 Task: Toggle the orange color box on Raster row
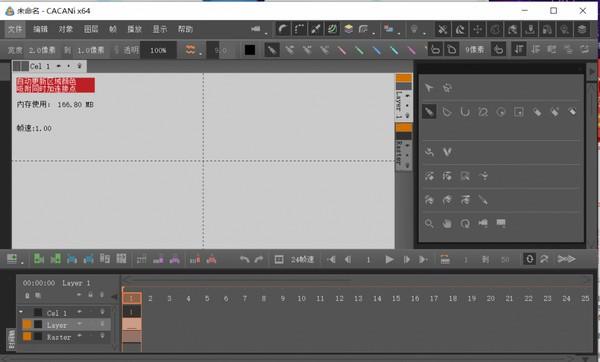(x=27, y=337)
